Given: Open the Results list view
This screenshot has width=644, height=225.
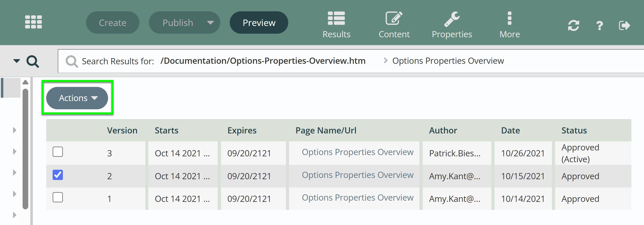Looking at the screenshot, I should [336, 25].
